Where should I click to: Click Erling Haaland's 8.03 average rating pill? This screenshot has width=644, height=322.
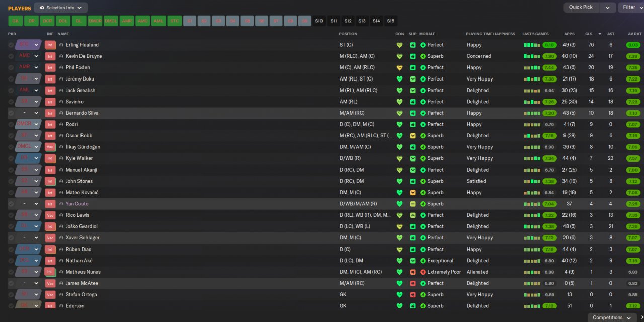tap(633, 45)
